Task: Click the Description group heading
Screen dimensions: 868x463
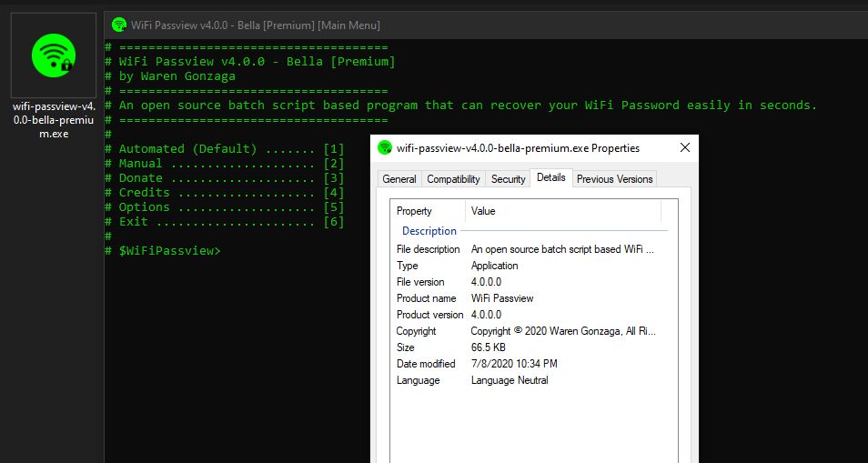Action: tap(429, 231)
